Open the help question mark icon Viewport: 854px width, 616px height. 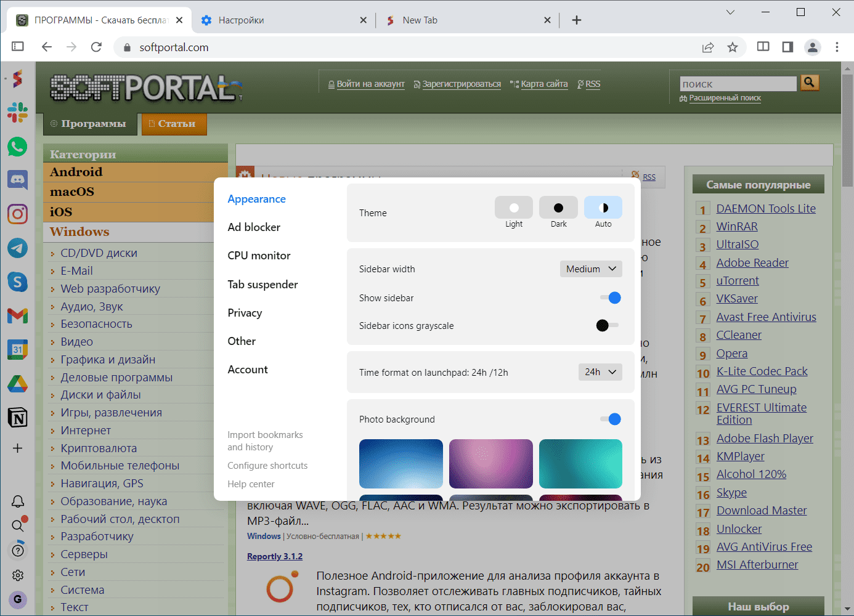[x=18, y=550]
